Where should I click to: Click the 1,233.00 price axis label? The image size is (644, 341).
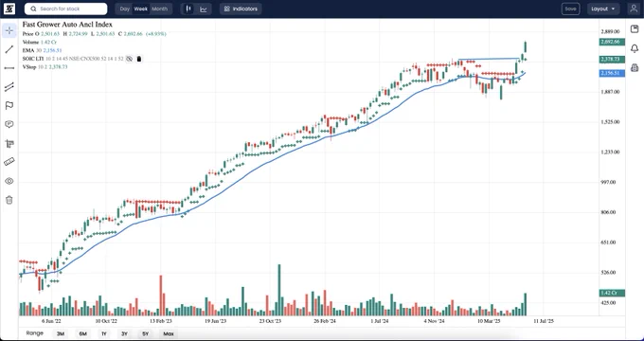point(610,152)
